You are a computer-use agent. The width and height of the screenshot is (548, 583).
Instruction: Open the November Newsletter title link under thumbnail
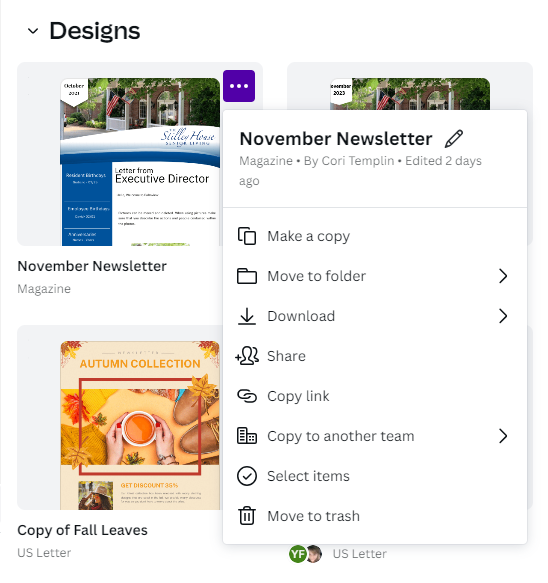coord(92,266)
